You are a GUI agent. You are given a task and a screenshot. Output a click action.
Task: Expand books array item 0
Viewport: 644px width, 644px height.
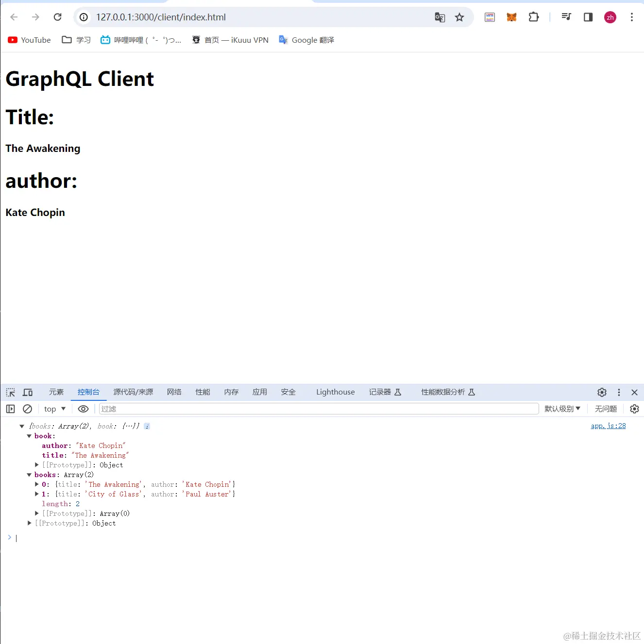(37, 484)
